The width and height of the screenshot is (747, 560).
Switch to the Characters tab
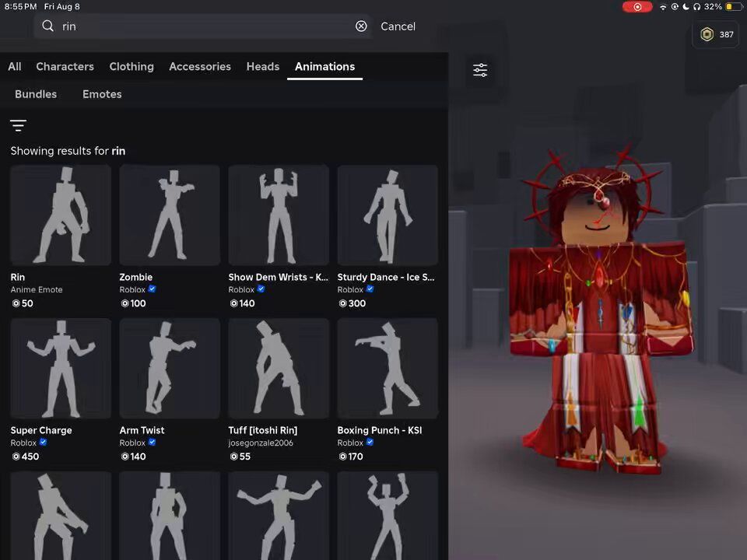(65, 66)
